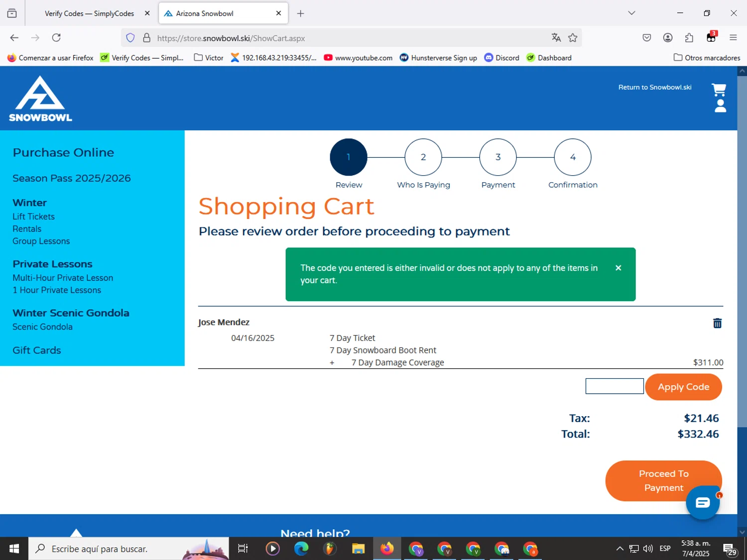747x560 pixels.
Task: Open the 192.168.43.219 bookmark
Action: tap(273, 58)
